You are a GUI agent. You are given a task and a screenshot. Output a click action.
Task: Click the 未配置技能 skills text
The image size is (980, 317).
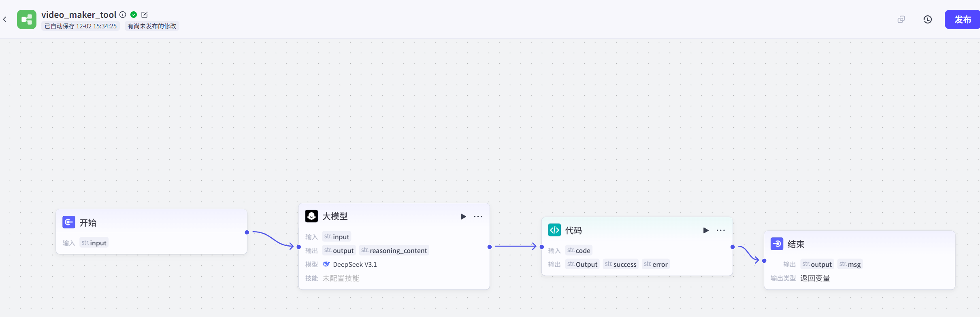[x=341, y=278]
